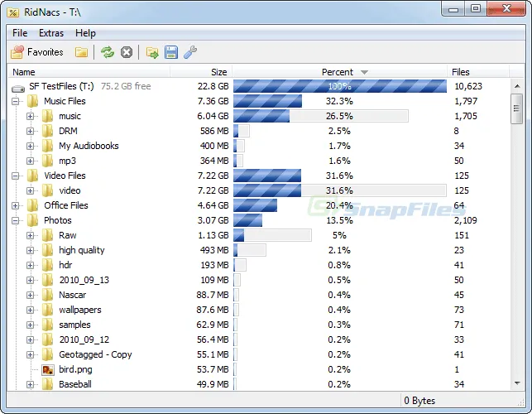Expand the high quality folder

[x=30, y=250]
